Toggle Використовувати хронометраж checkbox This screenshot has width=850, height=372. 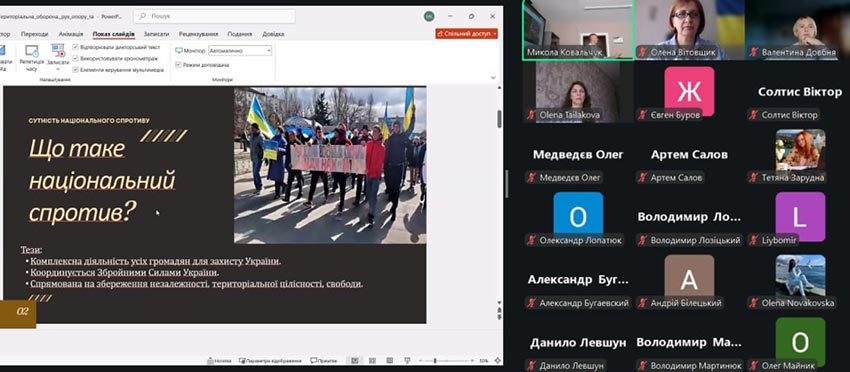click(x=75, y=59)
